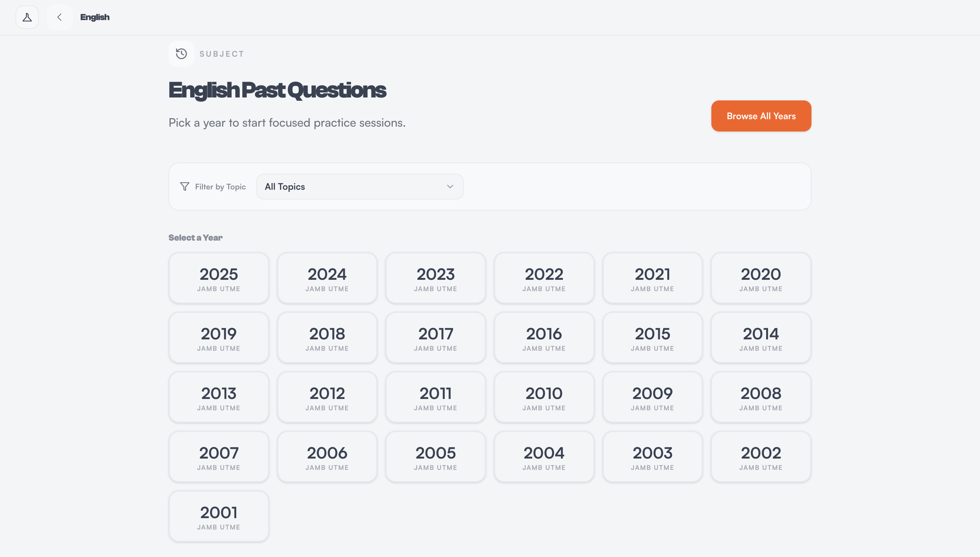Select the 2022 JAMB UTME card
This screenshot has height=557, width=980.
[x=544, y=278]
